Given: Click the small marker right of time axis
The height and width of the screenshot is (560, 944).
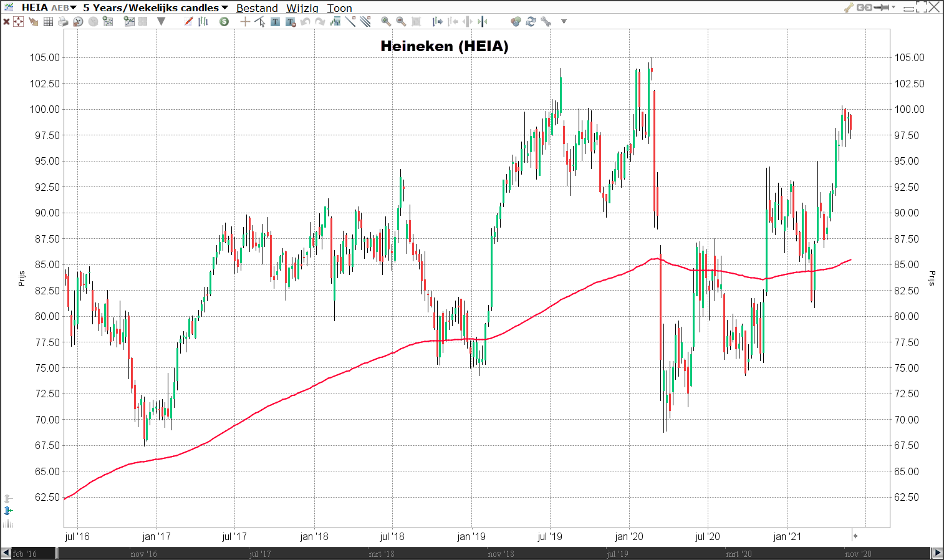Looking at the screenshot, I should coord(855,536).
